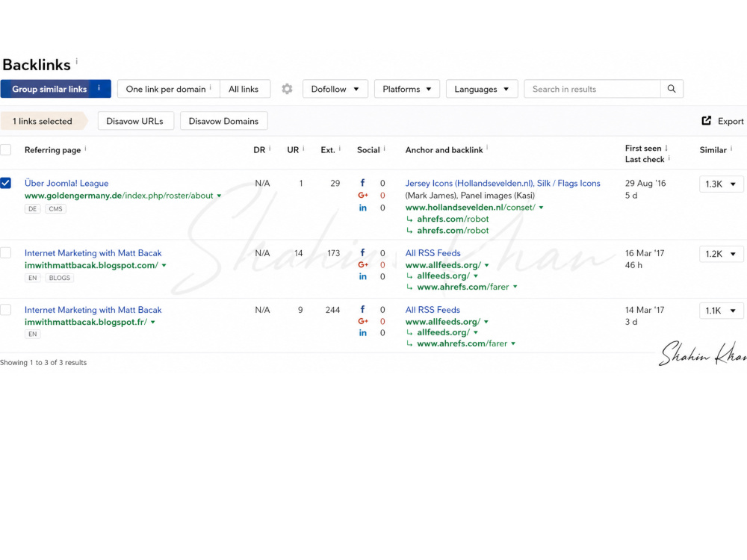This screenshot has width=747, height=560.
Task: Click the Export icon
Action: tap(707, 121)
